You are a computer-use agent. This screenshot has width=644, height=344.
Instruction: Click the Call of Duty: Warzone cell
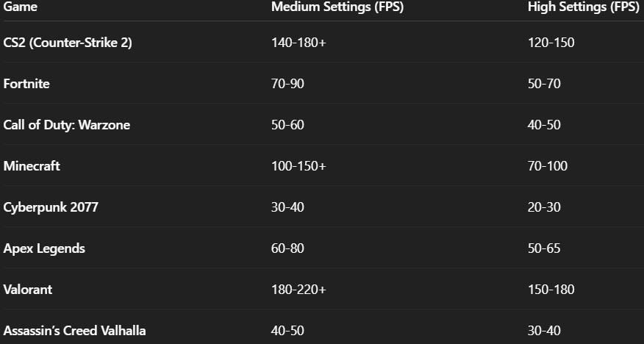pyautogui.click(x=67, y=125)
